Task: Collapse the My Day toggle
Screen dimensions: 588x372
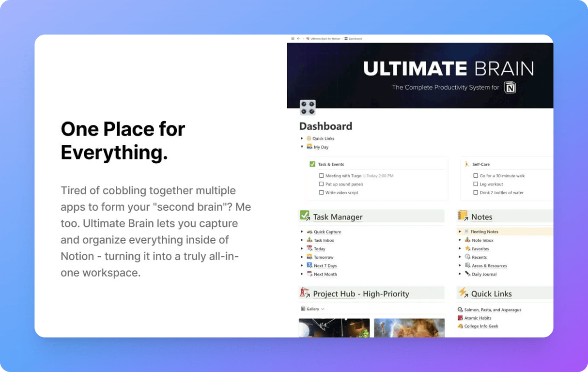Action: point(302,147)
